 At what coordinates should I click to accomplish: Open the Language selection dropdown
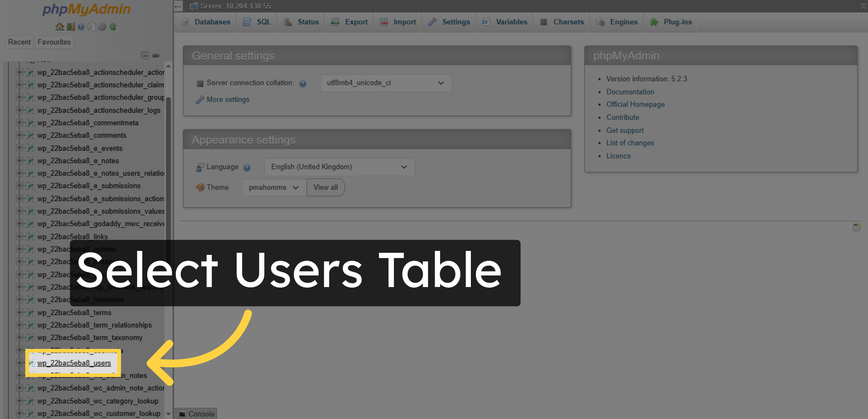(x=339, y=167)
